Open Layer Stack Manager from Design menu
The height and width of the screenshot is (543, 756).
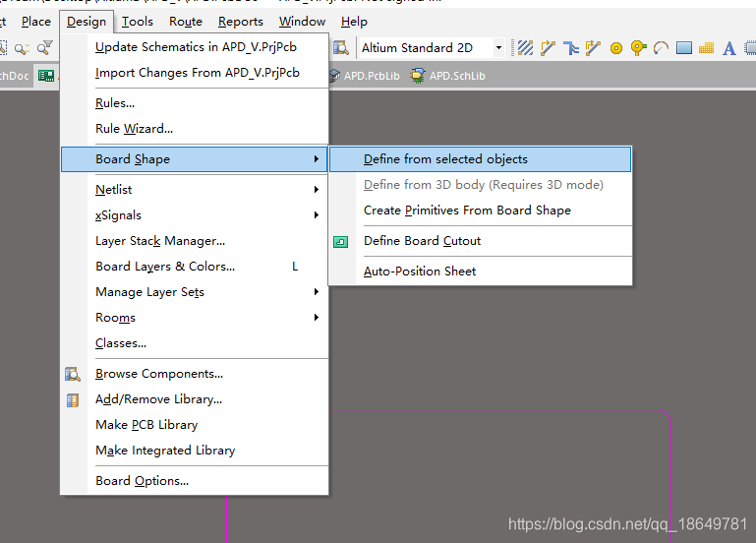160,240
